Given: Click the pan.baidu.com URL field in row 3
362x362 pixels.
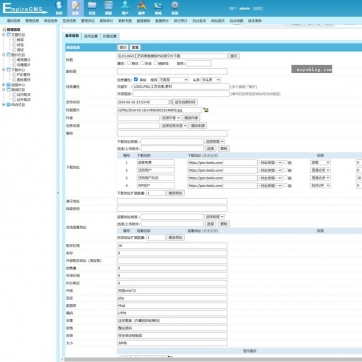Looking at the screenshot, I should 222,178.
